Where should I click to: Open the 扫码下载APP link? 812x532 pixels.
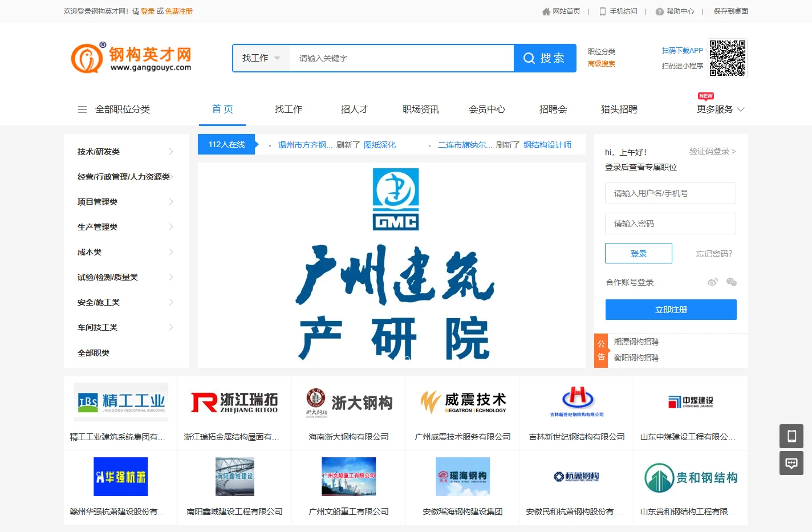click(x=683, y=51)
